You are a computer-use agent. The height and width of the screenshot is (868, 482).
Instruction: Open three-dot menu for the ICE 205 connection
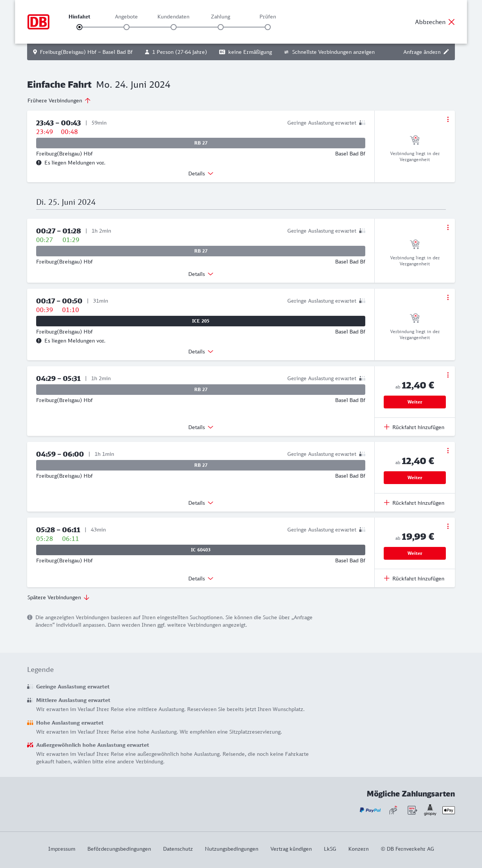coord(448,297)
